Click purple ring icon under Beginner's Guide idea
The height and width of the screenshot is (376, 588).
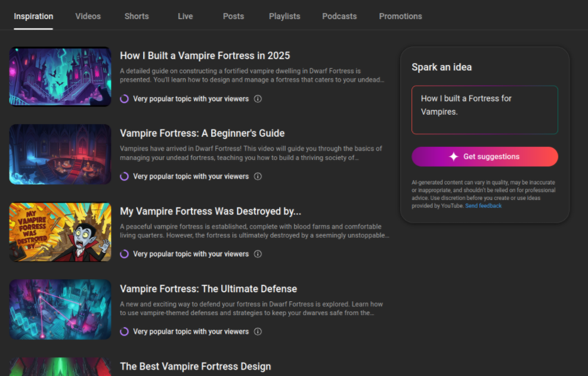coord(125,177)
